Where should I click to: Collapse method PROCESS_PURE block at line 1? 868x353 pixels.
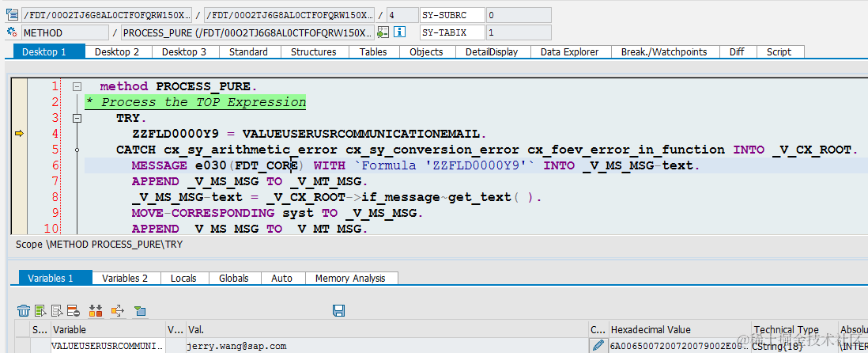coord(77,86)
